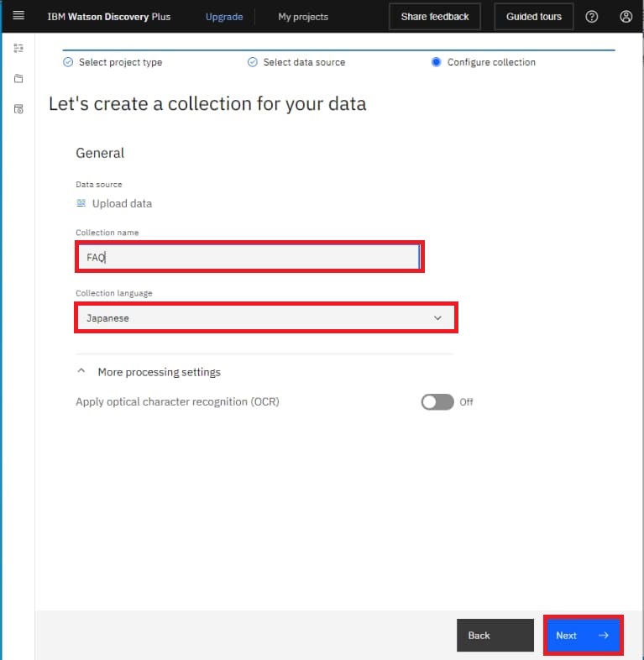Image resolution: width=644 pixels, height=660 pixels.
Task: Click the Upload data source icon
Action: click(81, 203)
